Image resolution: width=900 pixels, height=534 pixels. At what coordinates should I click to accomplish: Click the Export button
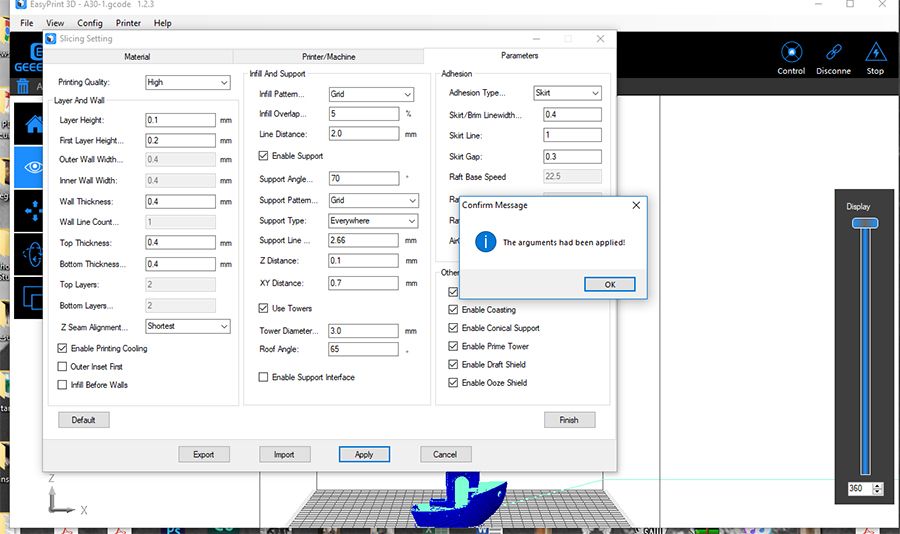[x=204, y=454]
